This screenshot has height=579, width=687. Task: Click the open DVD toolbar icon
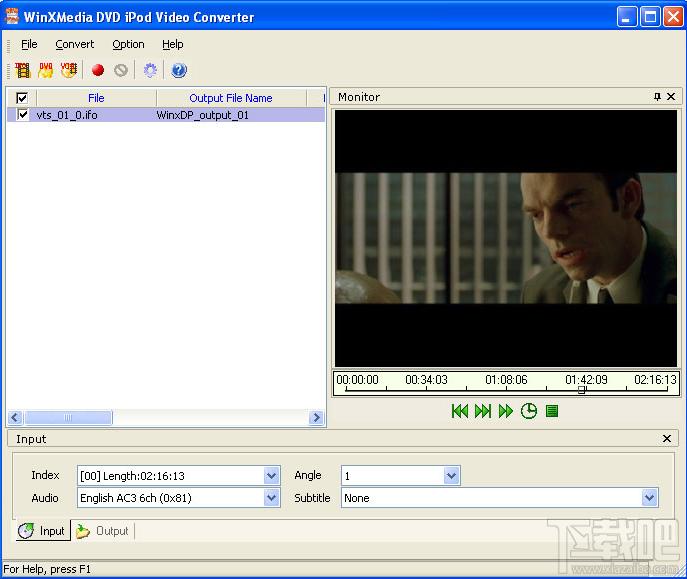click(x=45, y=70)
